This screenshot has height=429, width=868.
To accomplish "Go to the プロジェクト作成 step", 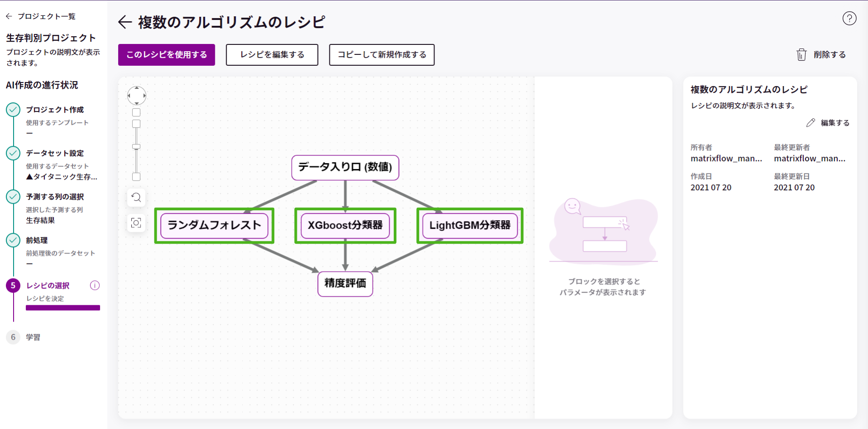I will 55,110.
